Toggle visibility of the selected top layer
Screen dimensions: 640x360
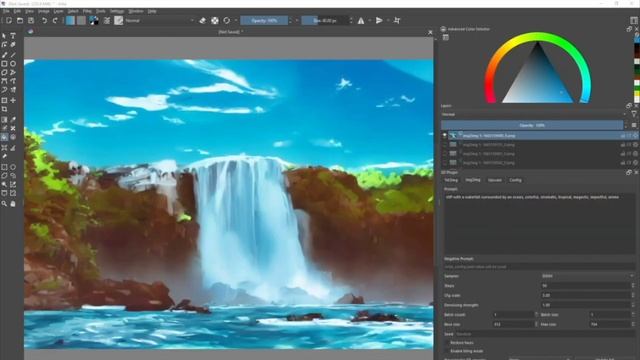point(445,136)
